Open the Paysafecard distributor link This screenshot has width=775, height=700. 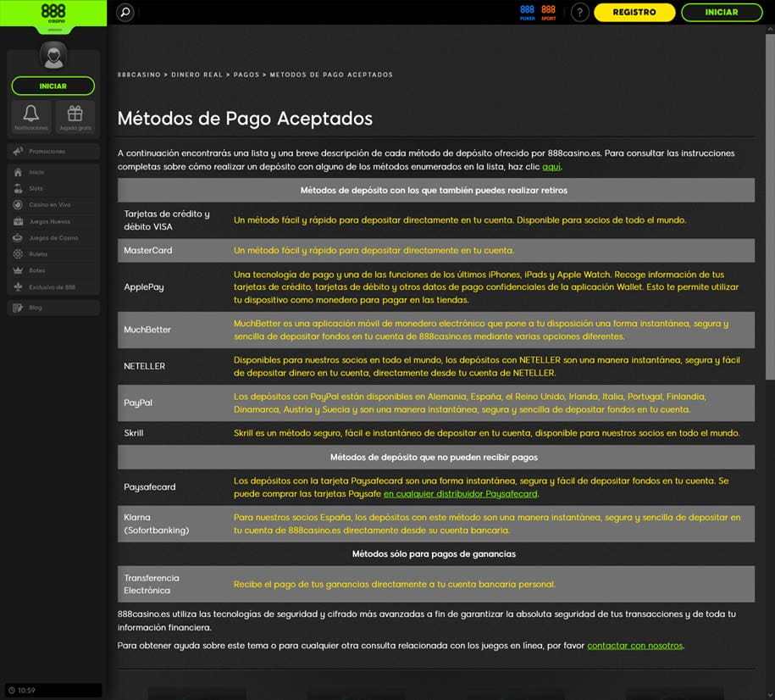pyautogui.click(x=462, y=492)
